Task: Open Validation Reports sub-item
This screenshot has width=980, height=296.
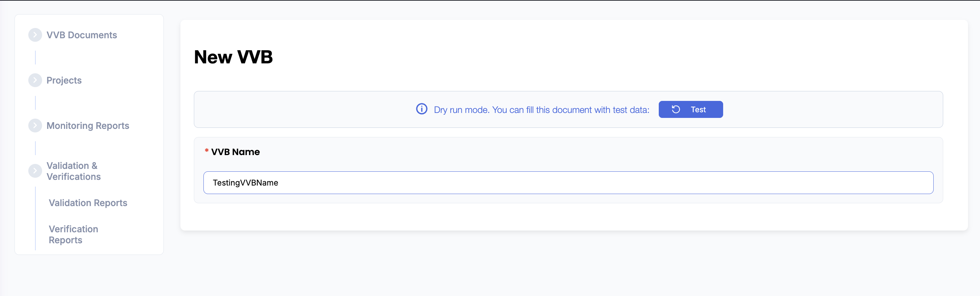Action: [x=88, y=203]
